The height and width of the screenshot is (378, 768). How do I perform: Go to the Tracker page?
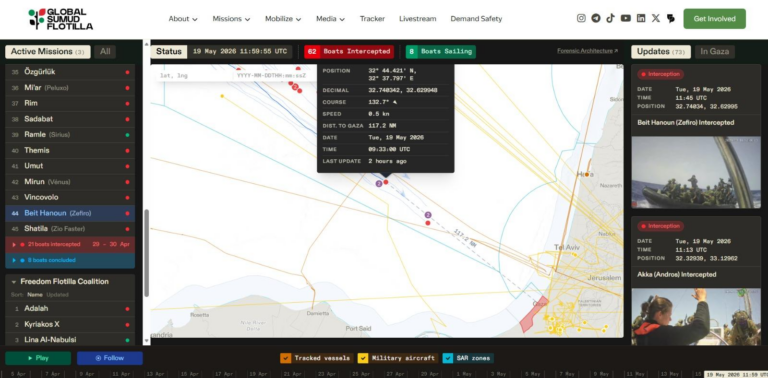372,19
